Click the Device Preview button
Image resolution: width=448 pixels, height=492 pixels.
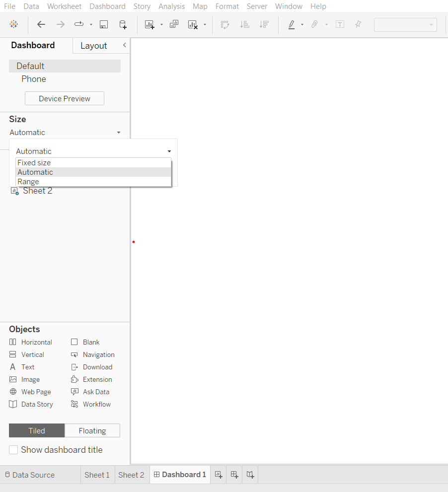coord(65,98)
